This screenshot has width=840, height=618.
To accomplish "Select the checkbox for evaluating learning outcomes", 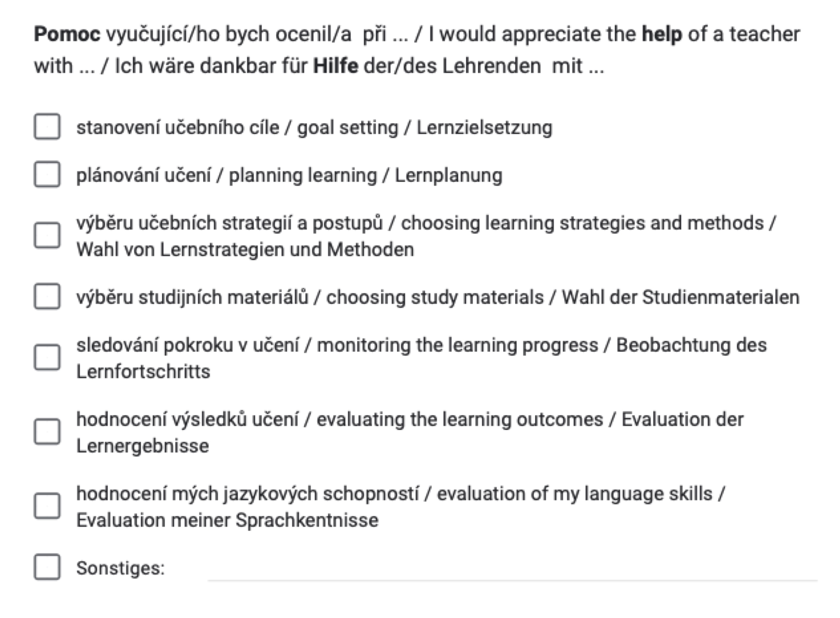I will (47, 432).
